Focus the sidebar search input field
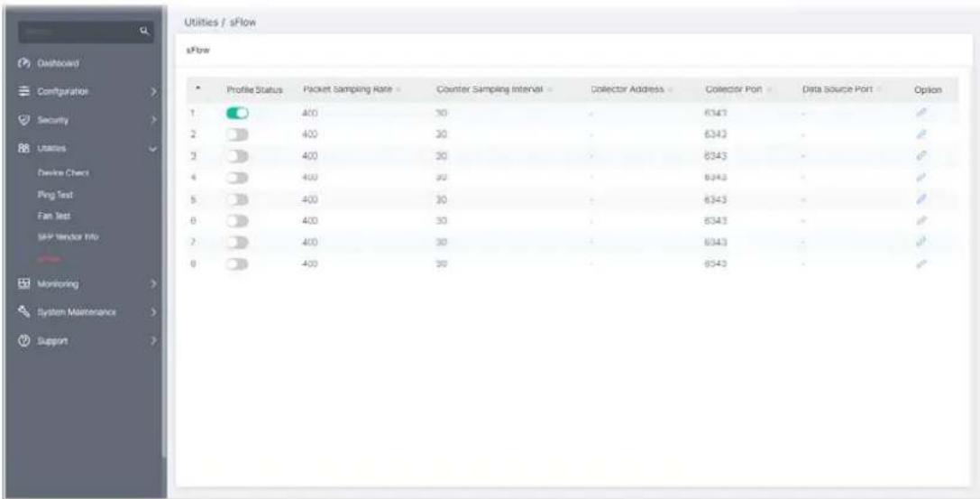 coord(78,30)
